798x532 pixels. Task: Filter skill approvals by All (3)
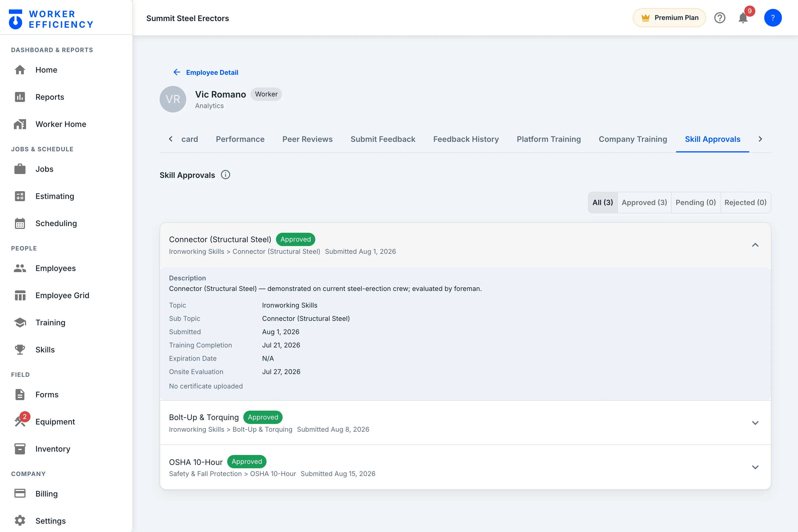click(603, 203)
